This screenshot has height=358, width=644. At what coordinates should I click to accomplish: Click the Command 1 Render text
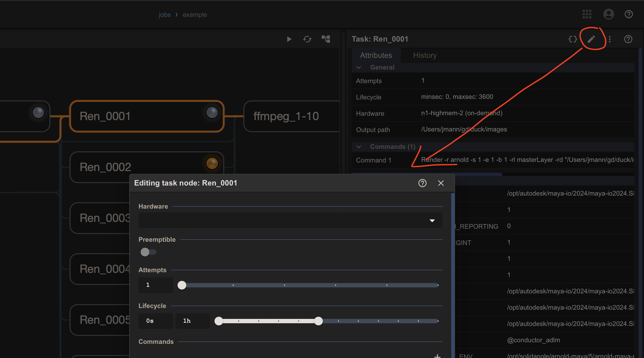click(x=527, y=160)
